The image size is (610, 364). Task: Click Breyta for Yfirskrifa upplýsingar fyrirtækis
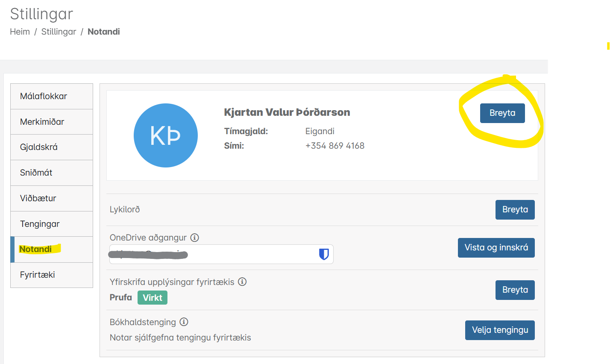515,290
